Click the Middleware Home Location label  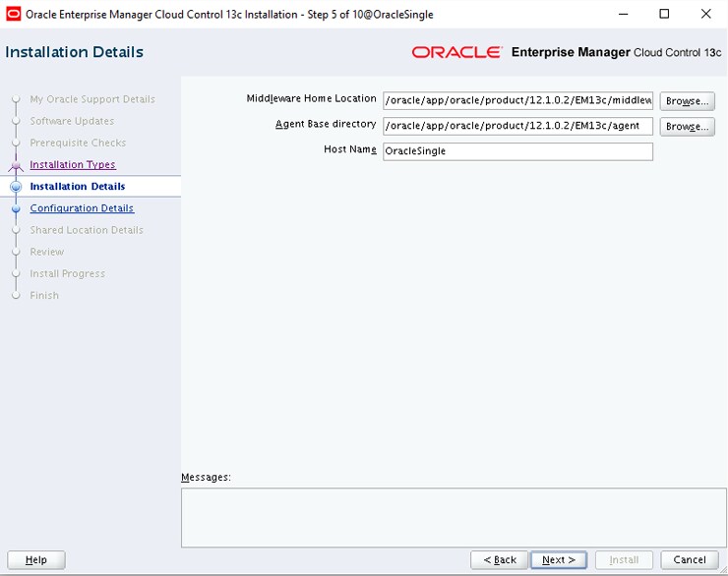(x=311, y=98)
